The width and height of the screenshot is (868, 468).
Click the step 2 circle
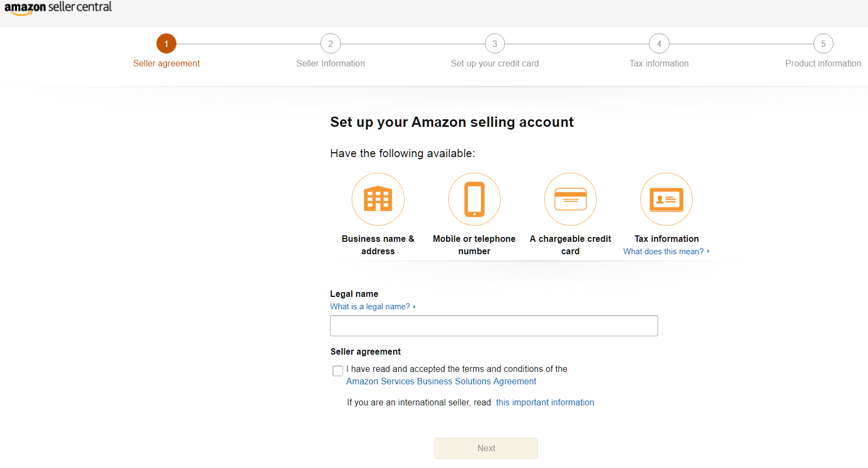coord(330,43)
